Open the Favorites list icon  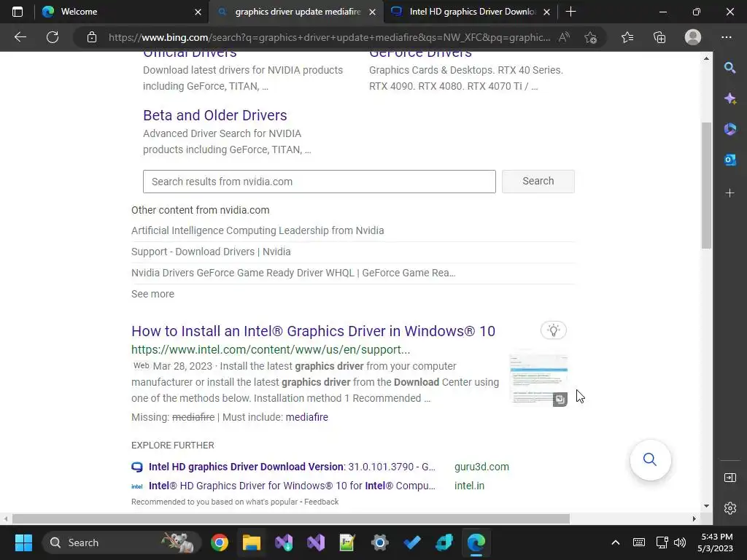627,37
